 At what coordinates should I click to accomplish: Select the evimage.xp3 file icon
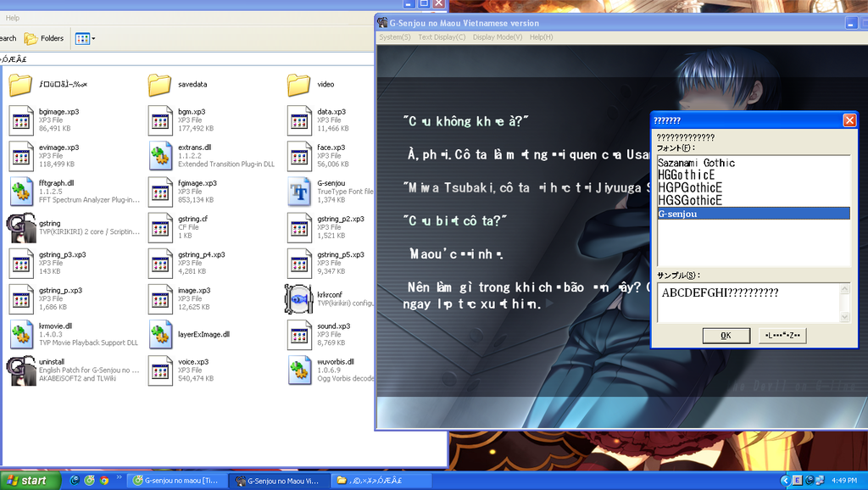[x=21, y=156]
